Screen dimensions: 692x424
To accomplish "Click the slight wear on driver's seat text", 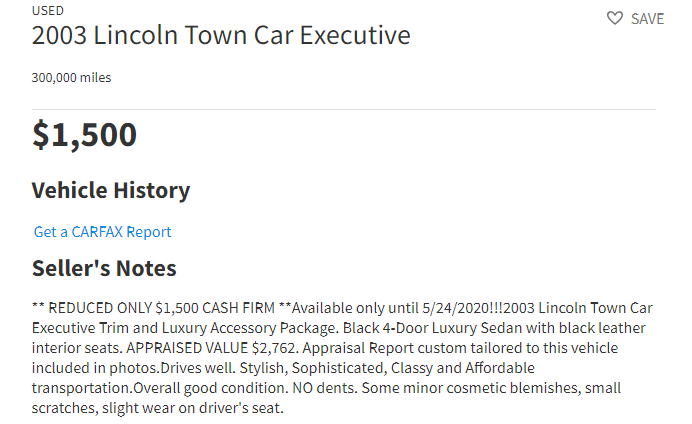I will tap(193, 408).
